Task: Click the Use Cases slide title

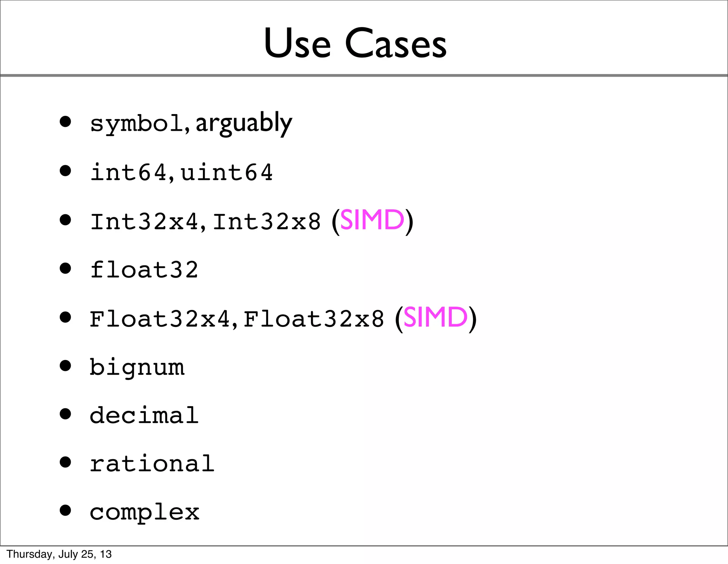Action: coord(355,43)
